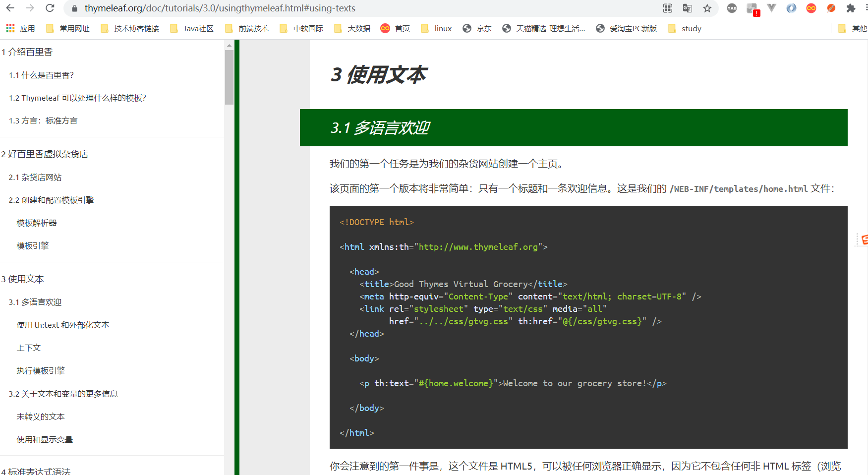Open the Vue devtools extension icon
The height and width of the screenshot is (475, 868).
click(x=771, y=8)
